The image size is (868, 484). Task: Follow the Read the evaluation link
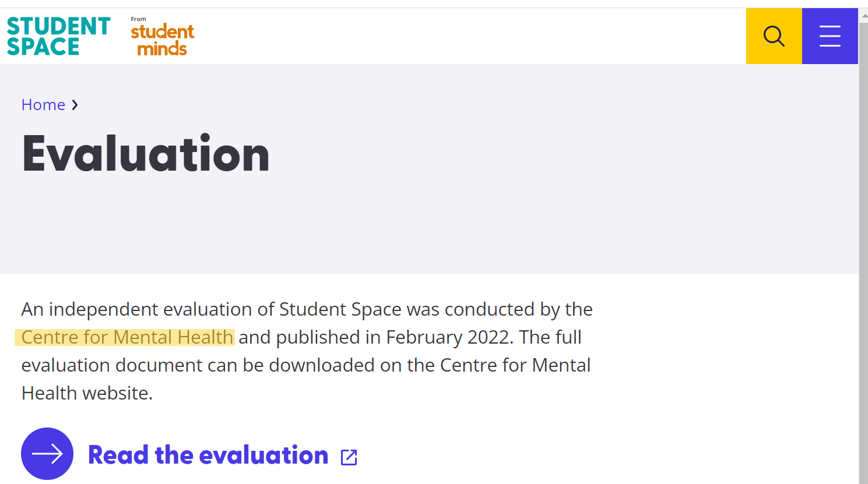tap(208, 455)
